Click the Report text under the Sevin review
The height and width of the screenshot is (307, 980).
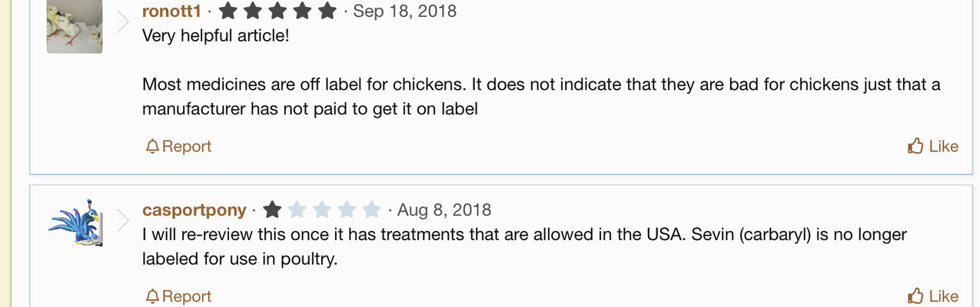(187, 296)
